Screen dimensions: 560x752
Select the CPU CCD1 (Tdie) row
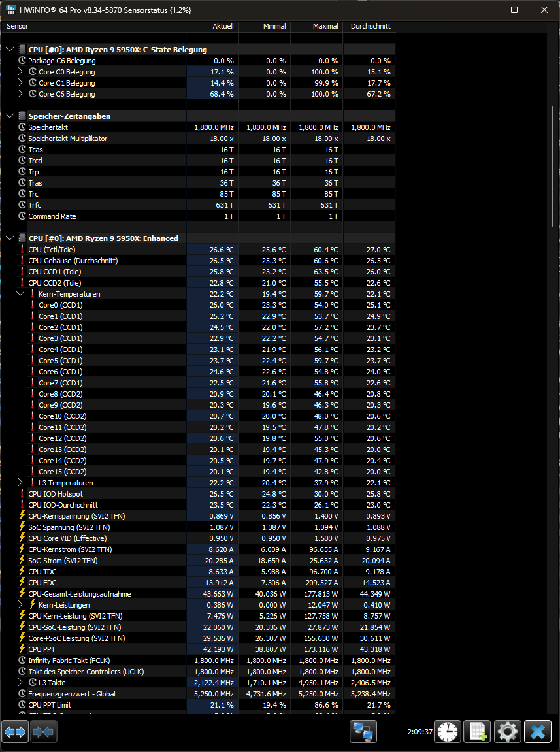(x=198, y=271)
